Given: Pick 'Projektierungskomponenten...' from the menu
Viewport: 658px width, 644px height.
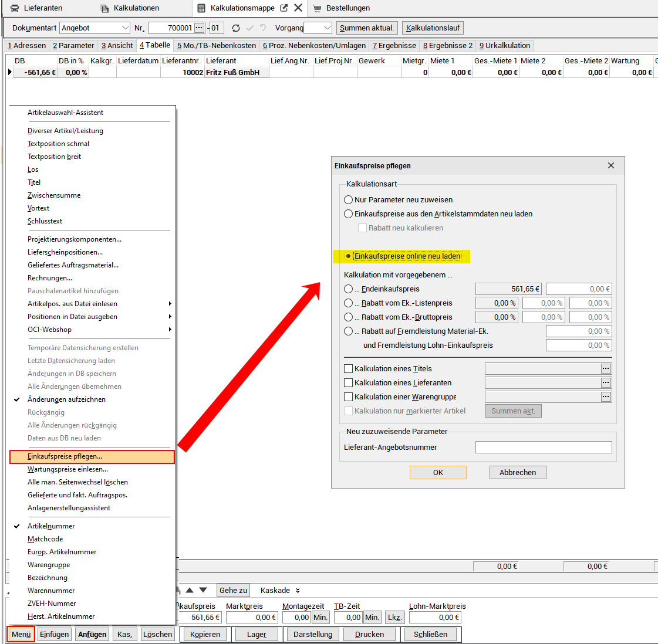Looking at the screenshot, I should [x=92, y=239].
